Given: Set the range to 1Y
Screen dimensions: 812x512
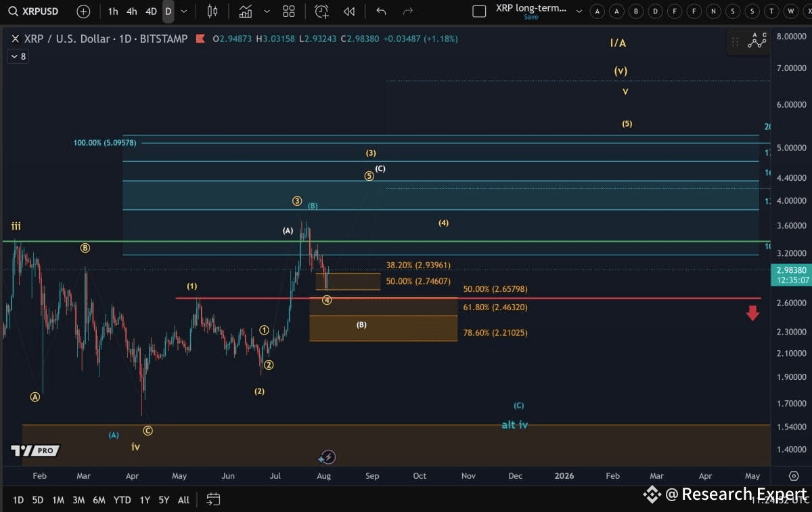Looking at the screenshot, I should tap(145, 500).
